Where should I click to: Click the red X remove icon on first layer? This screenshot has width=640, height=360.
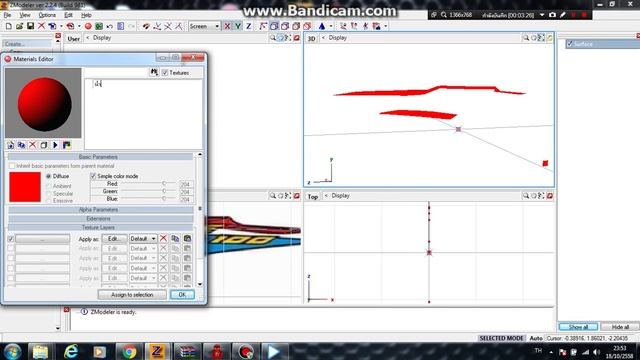pyautogui.click(x=163, y=238)
